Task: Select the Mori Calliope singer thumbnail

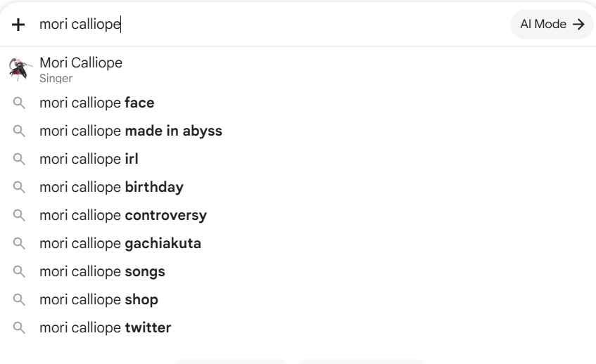Action: (20, 70)
